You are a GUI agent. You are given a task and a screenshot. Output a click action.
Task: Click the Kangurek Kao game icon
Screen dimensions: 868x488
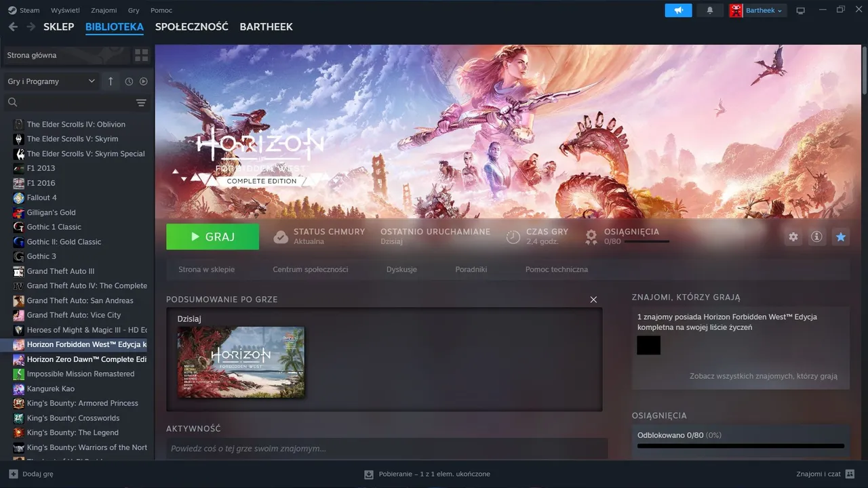coord(19,388)
